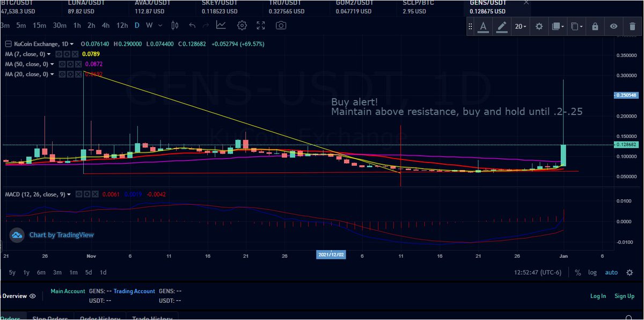Open the font size 20 dropdown

click(x=521, y=26)
